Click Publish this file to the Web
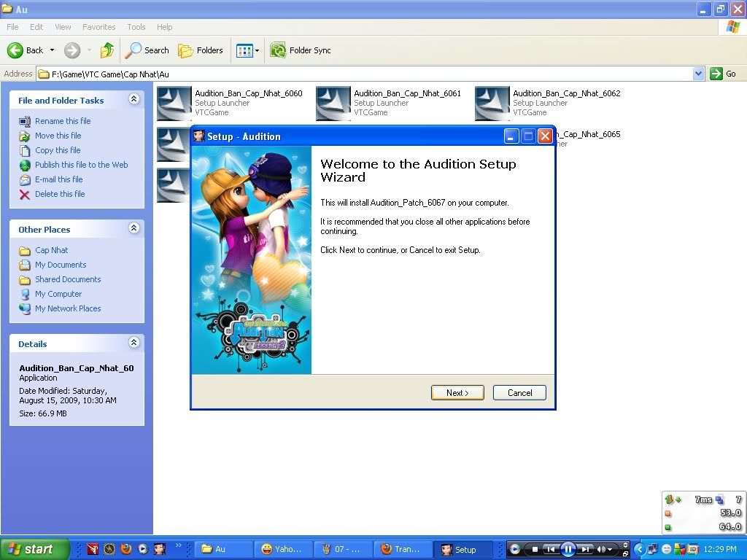Image resolution: width=747 pixels, height=560 pixels. tap(82, 165)
